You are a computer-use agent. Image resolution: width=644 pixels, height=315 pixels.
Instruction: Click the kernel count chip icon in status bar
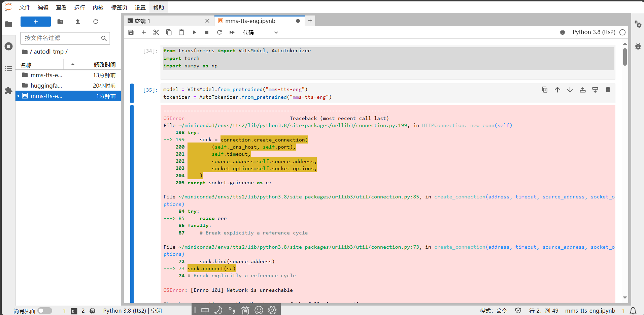[x=93, y=311]
